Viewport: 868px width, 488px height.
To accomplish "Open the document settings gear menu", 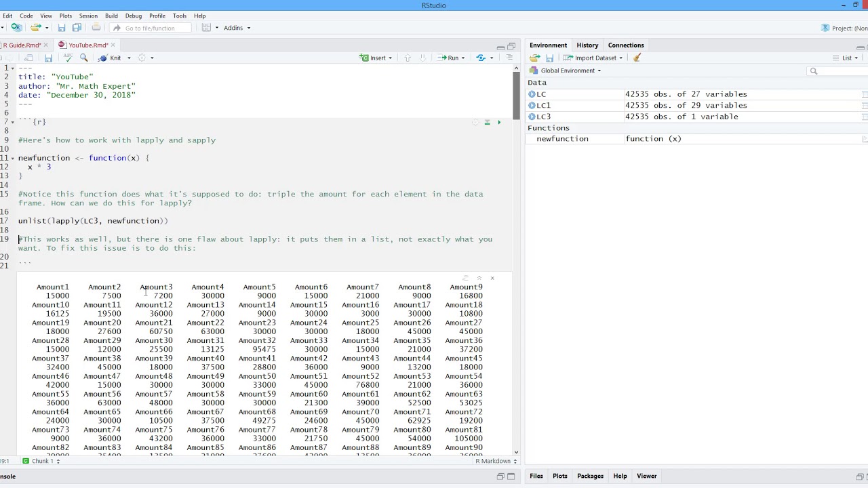I will tap(142, 58).
